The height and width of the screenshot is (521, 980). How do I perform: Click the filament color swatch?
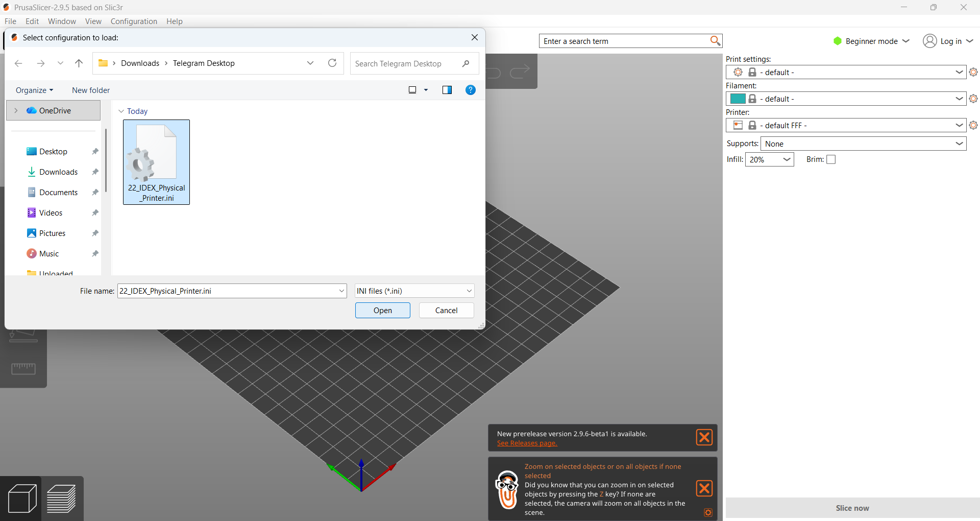pyautogui.click(x=738, y=99)
